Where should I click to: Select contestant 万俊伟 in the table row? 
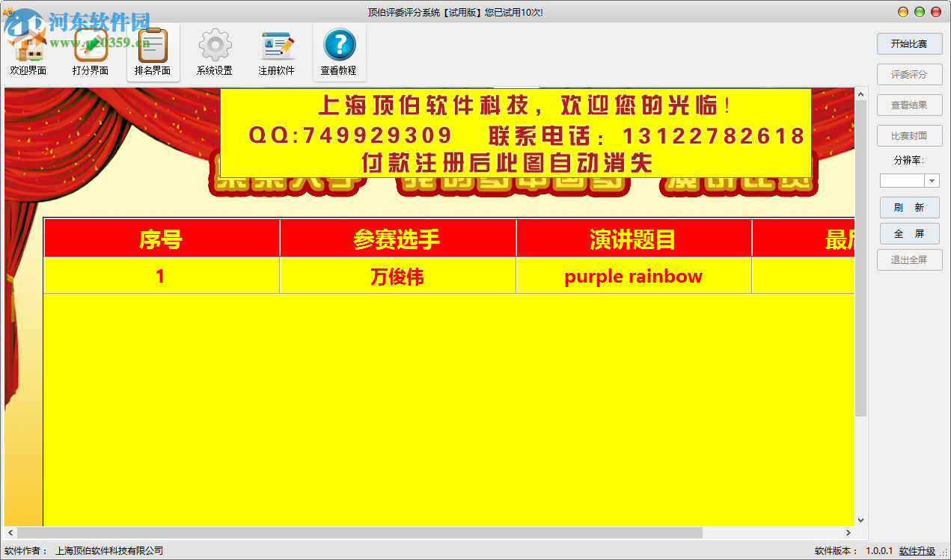[x=397, y=276]
